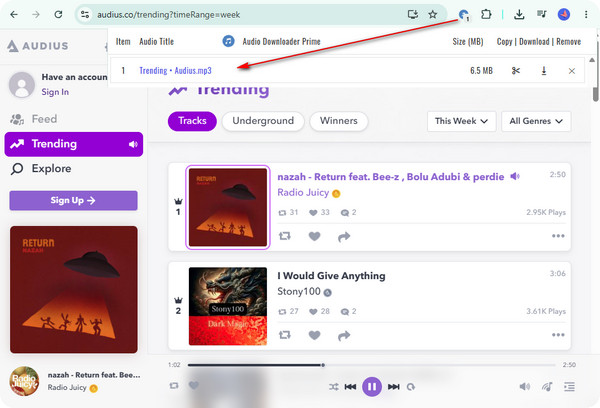Trim audio with the scissors icon
The width and height of the screenshot is (600, 408).
pyautogui.click(x=516, y=70)
